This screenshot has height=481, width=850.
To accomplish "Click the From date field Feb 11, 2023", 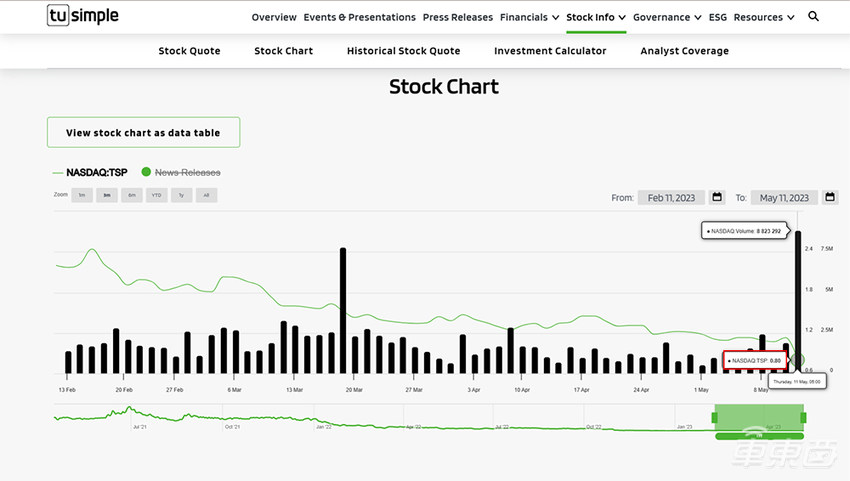I will (671, 198).
